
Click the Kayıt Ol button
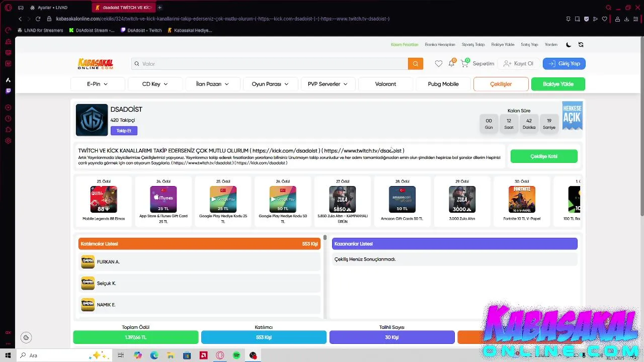click(x=518, y=64)
